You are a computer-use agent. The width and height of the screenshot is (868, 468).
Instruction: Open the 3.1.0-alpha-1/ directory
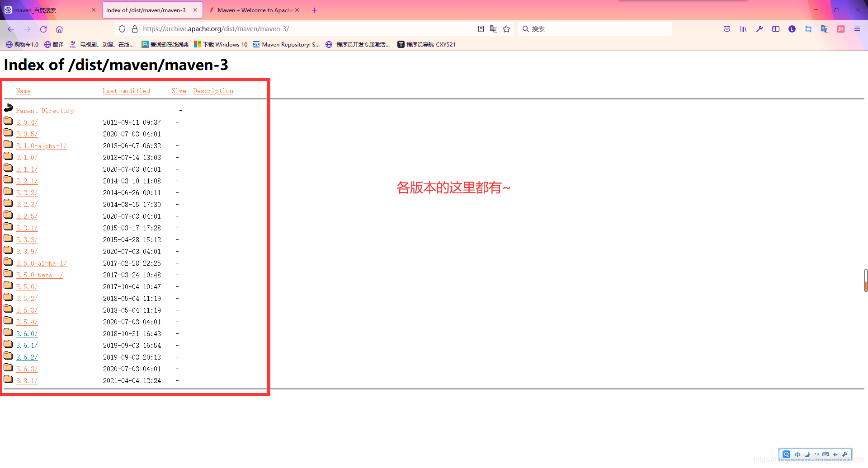(x=42, y=146)
